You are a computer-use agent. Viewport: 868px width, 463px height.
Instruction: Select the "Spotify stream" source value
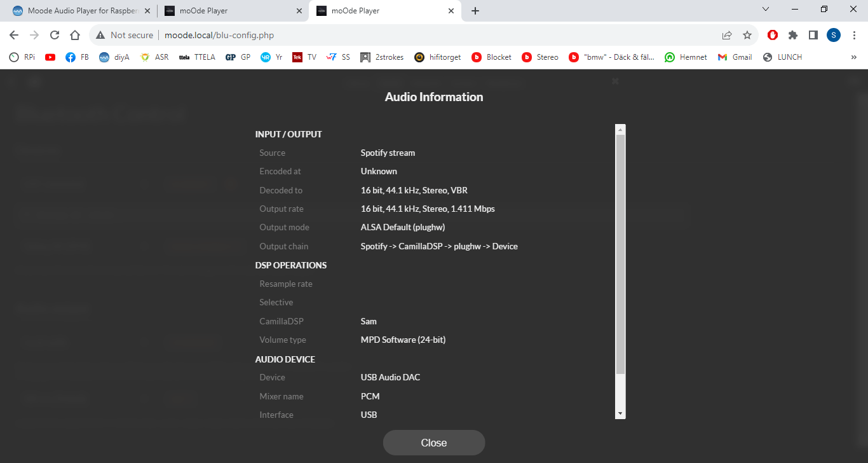(x=388, y=153)
